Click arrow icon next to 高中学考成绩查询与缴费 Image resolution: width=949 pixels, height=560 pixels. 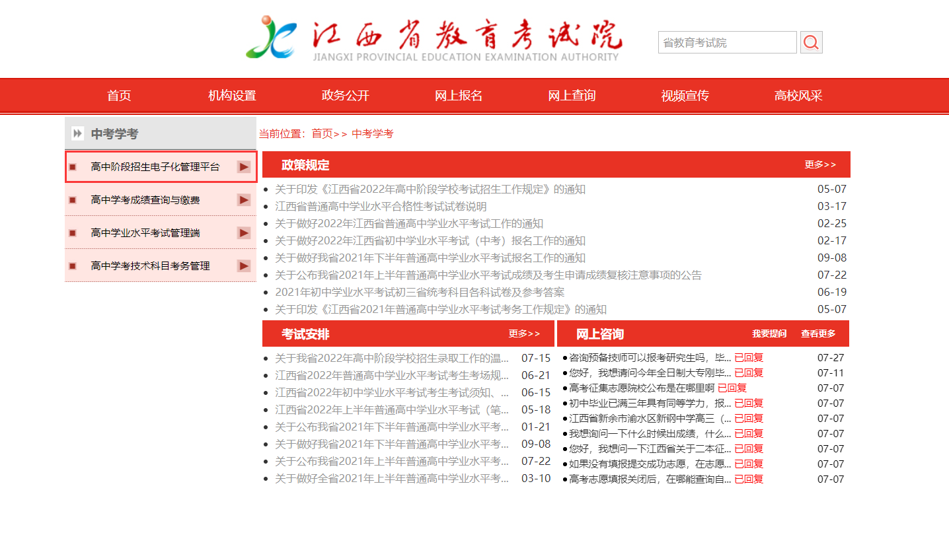coord(244,200)
